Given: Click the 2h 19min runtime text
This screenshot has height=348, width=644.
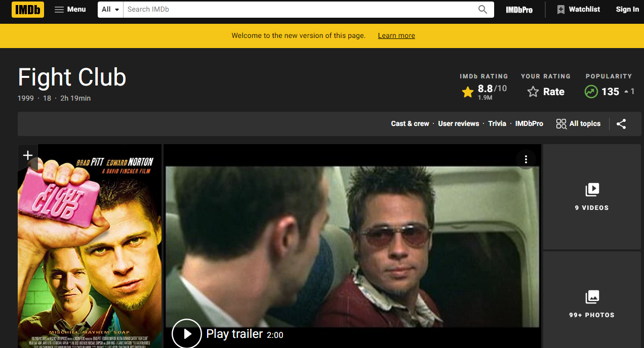Looking at the screenshot, I should (x=75, y=98).
